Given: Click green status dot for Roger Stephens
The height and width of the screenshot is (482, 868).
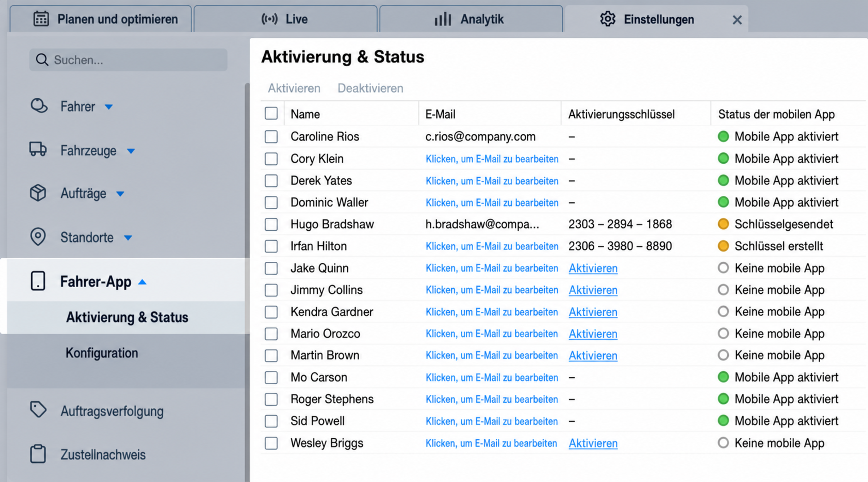Looking at the screenshot, I should pyautogui.click(x=723, y=399).
